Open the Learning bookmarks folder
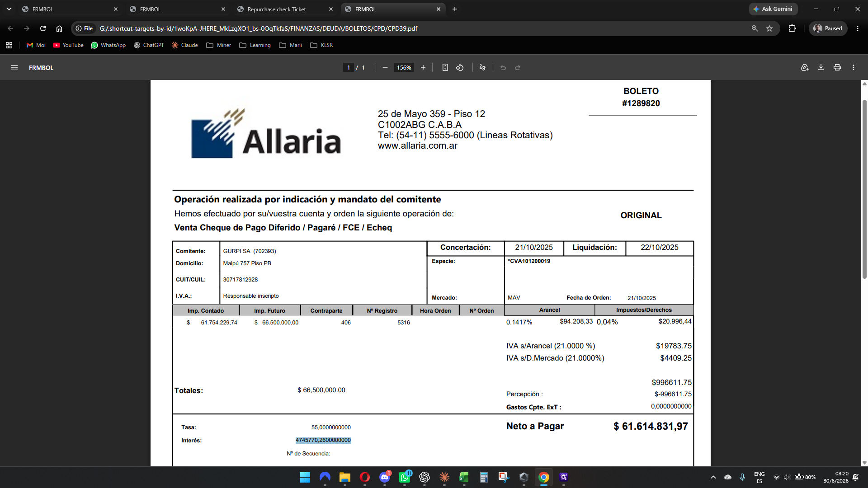The image size is (868, 488). [255, 45]
